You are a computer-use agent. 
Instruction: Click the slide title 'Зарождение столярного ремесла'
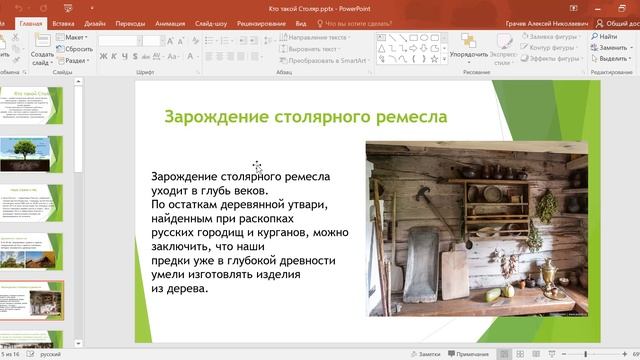306,117
